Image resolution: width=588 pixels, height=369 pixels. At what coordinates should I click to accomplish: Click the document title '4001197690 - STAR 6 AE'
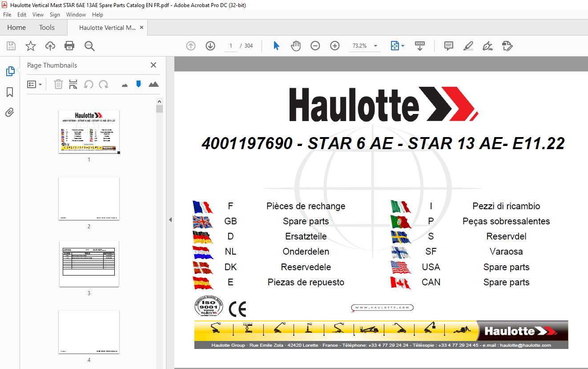pyautogui.click(x=297, y=143)
